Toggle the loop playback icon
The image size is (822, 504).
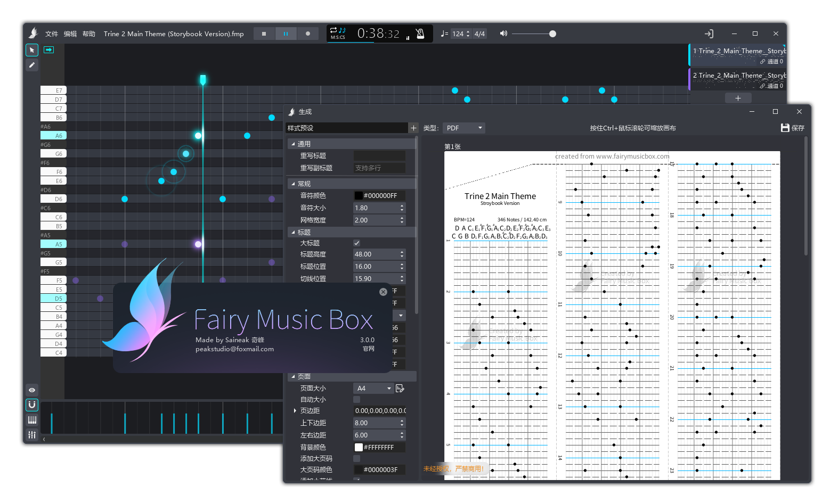point(333,30)
